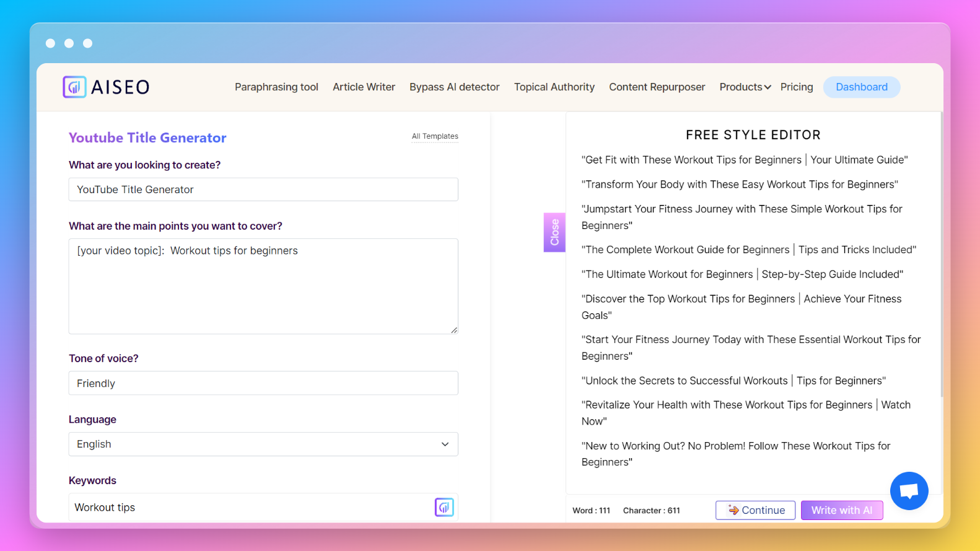The width and height of the screenshot is (980, 551).
Task: Focus the 'What are you looking to create' field
Action: tap(263, 189)
